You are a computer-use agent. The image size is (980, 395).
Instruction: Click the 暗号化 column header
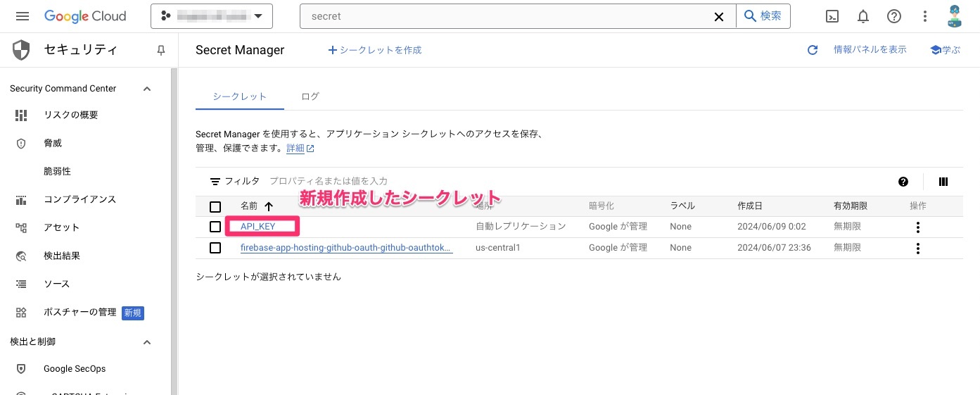(x=602, y=206)
